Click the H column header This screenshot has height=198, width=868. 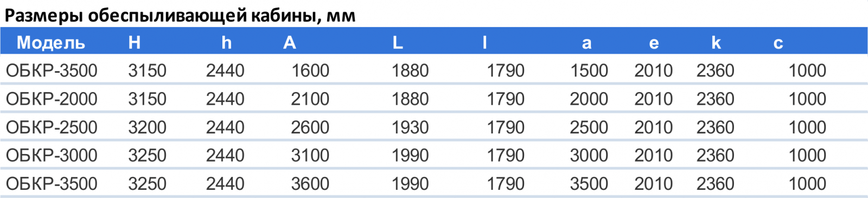pos(135,42)
